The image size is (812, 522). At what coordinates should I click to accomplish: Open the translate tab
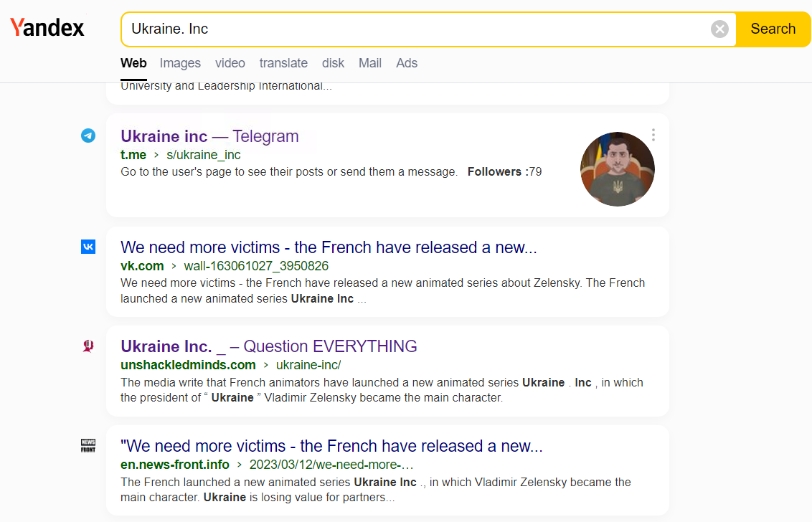point(283,63)
